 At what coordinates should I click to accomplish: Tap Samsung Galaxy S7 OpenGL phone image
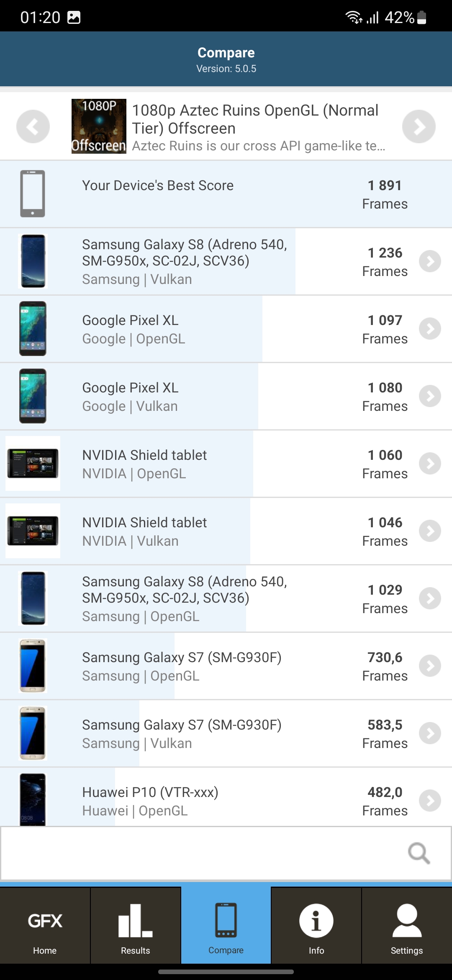(33, 666)
